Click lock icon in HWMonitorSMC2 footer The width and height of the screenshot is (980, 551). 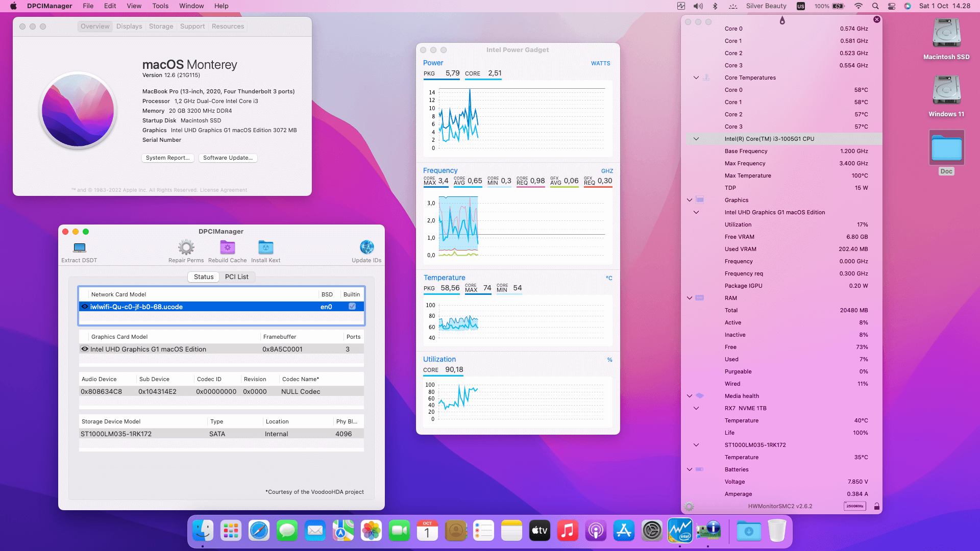pos(876,506)
